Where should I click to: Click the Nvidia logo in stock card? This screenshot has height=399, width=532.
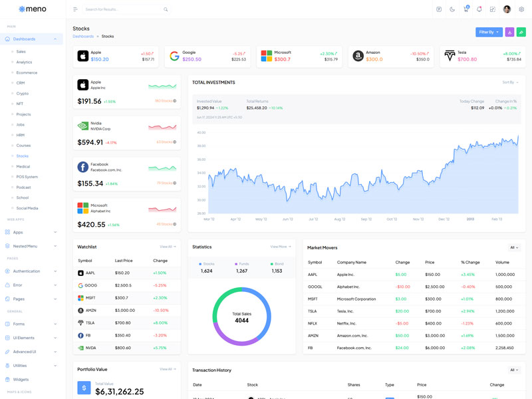pos(83,126)
